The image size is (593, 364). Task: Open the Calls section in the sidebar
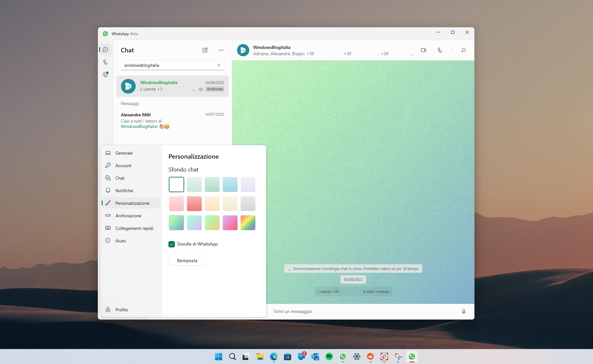[x=105, y=62]
